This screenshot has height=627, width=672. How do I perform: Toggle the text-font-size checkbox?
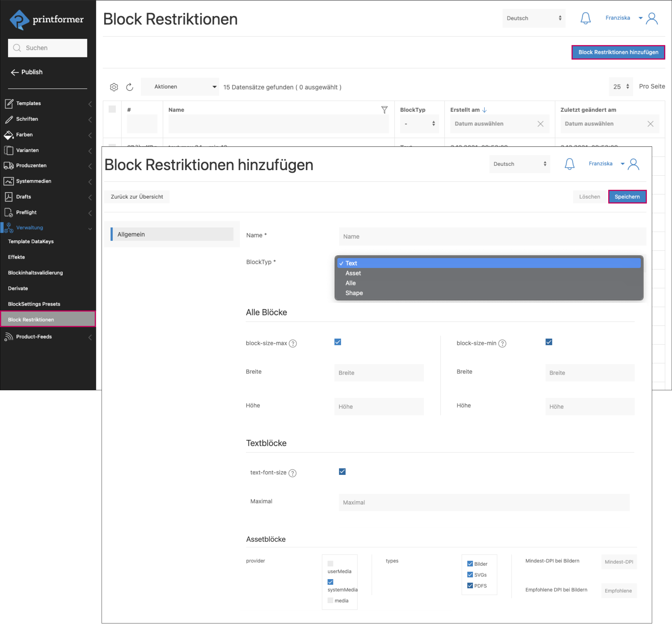click(x=342, y=471)
